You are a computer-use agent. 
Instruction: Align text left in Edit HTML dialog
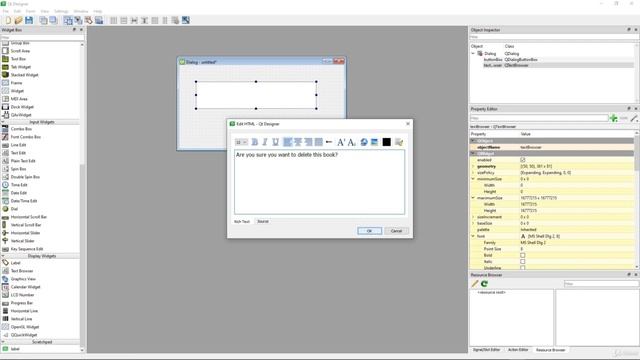pyautogui.click(x=287, y=142)
